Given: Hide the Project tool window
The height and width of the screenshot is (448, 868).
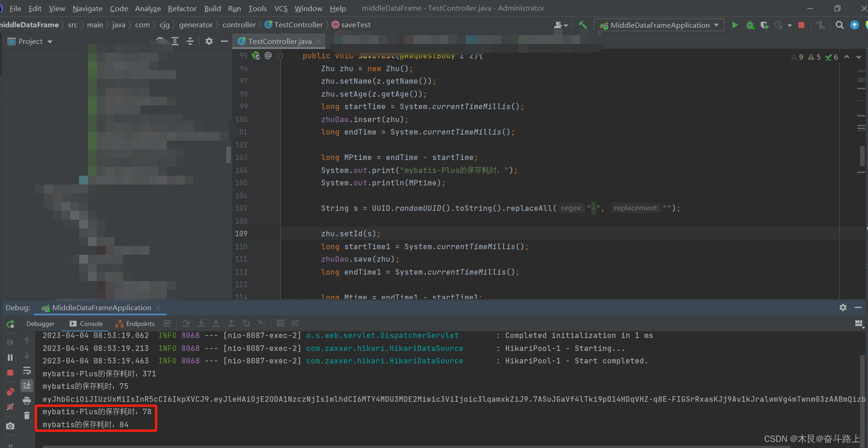Looking at the screenshot, I should coord(224,41).
